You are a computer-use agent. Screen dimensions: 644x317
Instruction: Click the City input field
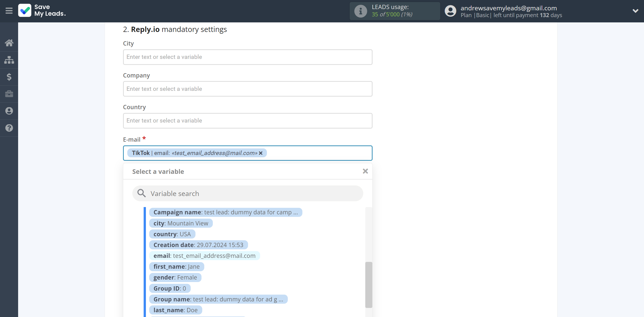[247, 57]
